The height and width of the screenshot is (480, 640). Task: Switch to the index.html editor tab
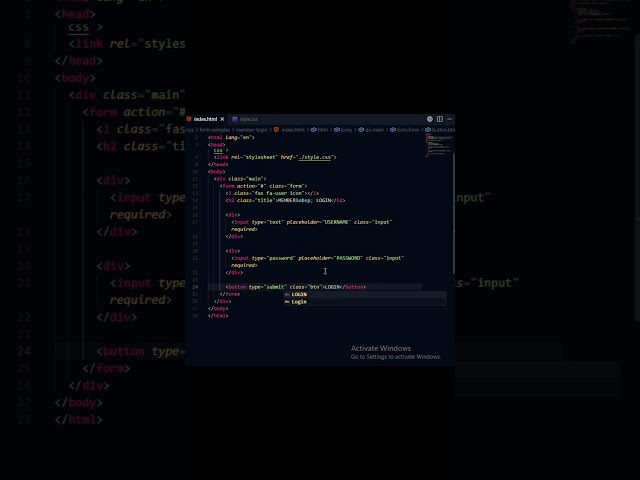point(205,119)
